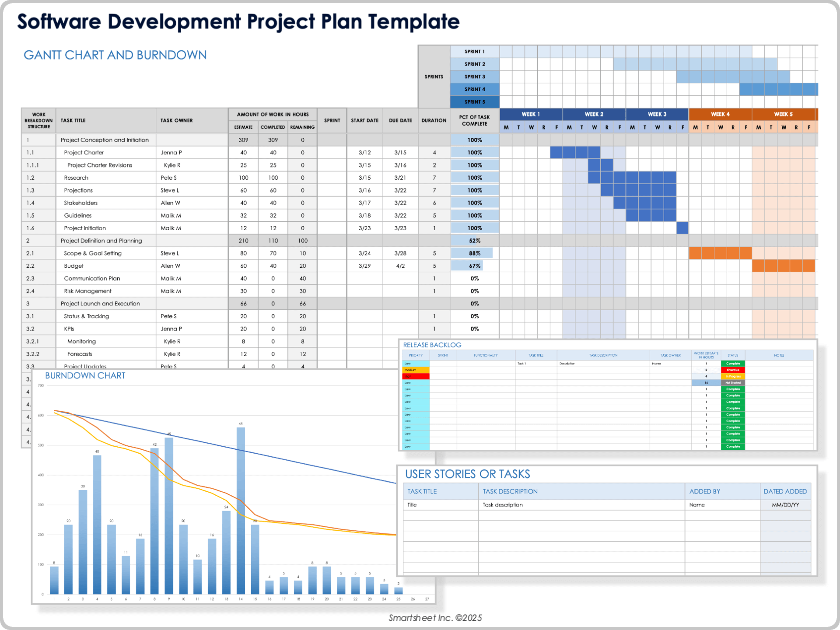Screen dimensions: 840x630
Task: Click the BURNDOWN CHART title
Action: click(85, 375)
